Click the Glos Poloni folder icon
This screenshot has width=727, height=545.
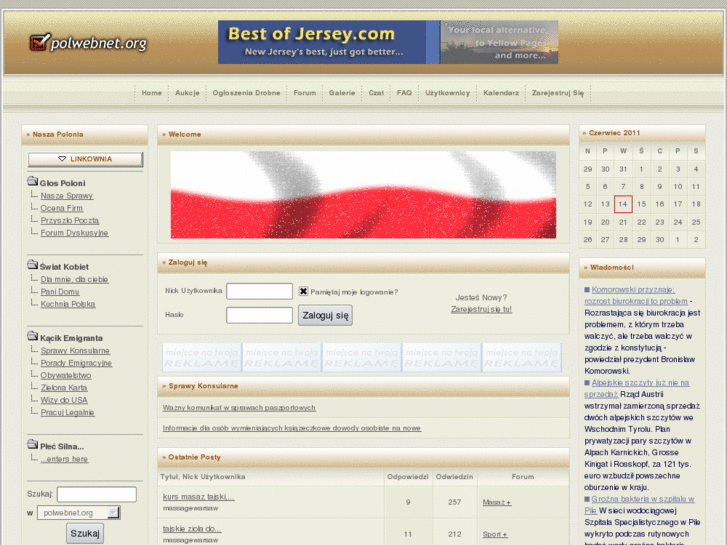point(32,181)
